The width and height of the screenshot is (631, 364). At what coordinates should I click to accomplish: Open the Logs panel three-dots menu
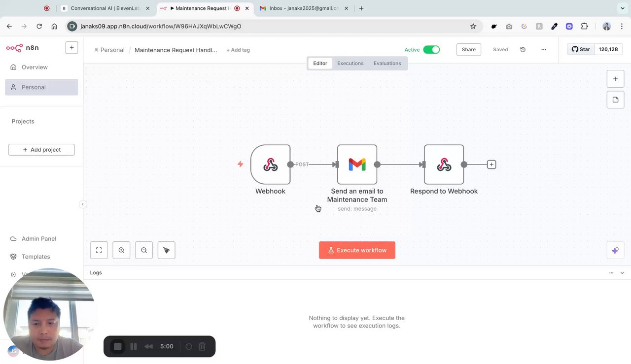[x=611, y=273]
